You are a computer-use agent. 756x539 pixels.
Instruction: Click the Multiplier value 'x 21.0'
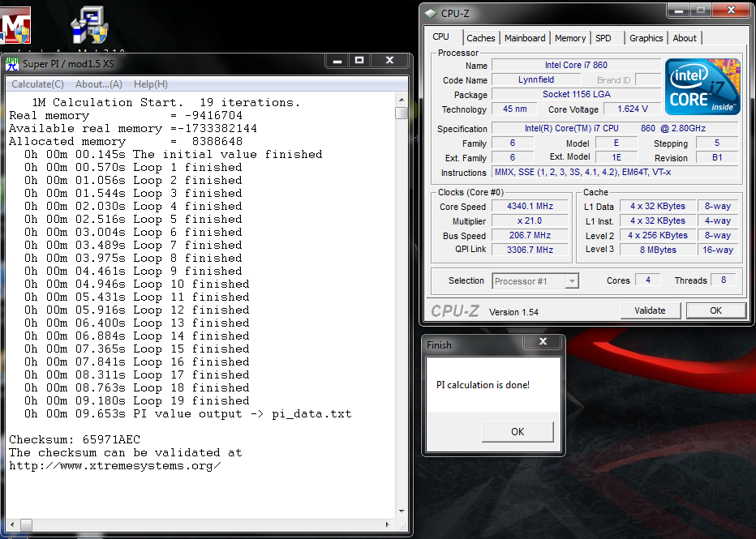point(530,220)
